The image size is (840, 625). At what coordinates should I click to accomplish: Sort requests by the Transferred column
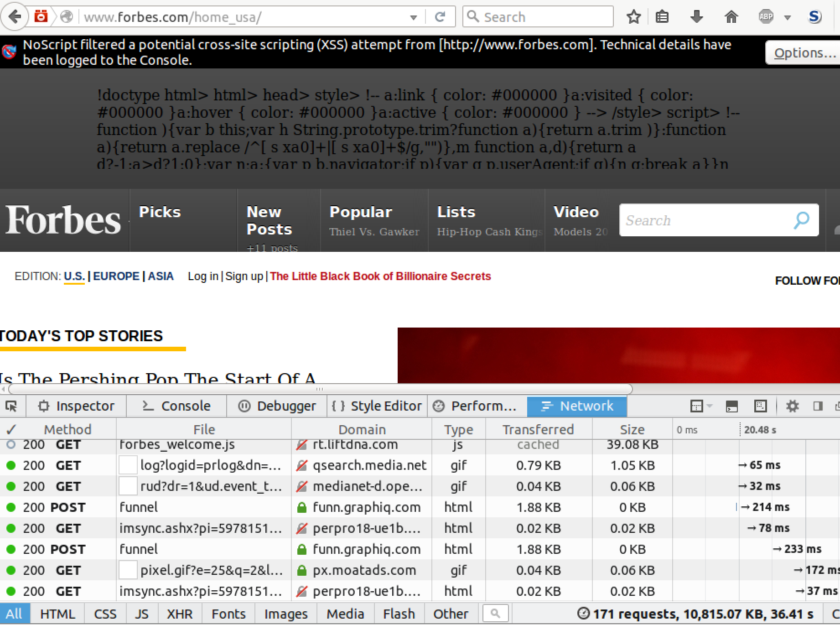tap(539, 429)
